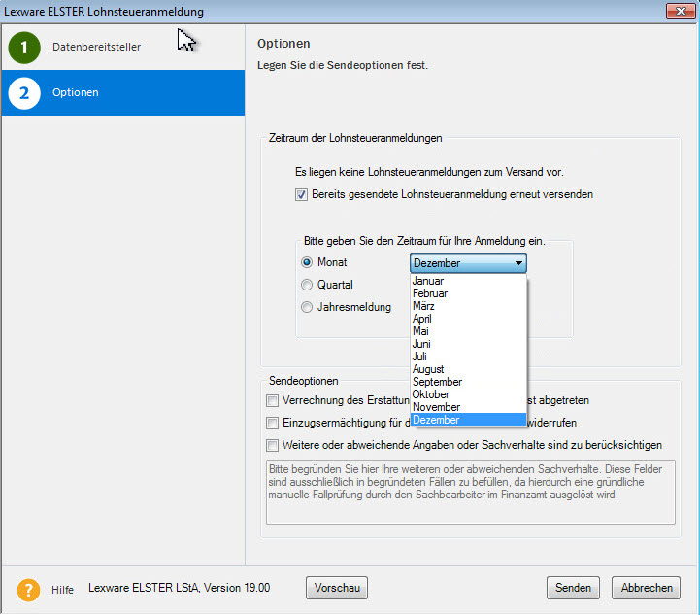Enable the 'Verrechnung des Erstattungsbetrags' checkbox
Image resolution: width=700 pixels, height=615 pixels.
pyautogui.click(x=273, y=400)
